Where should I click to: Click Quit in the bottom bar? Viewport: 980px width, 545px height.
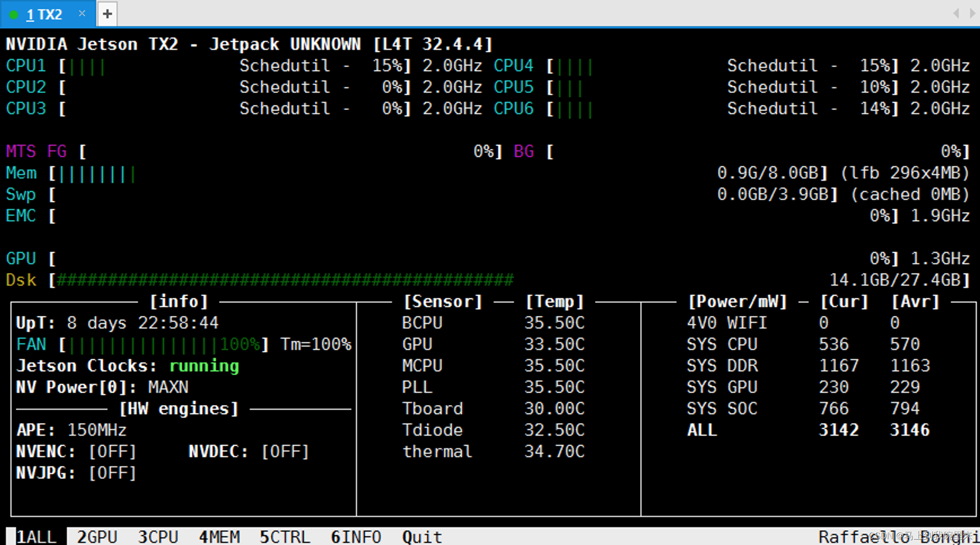(x=422, y=537)
